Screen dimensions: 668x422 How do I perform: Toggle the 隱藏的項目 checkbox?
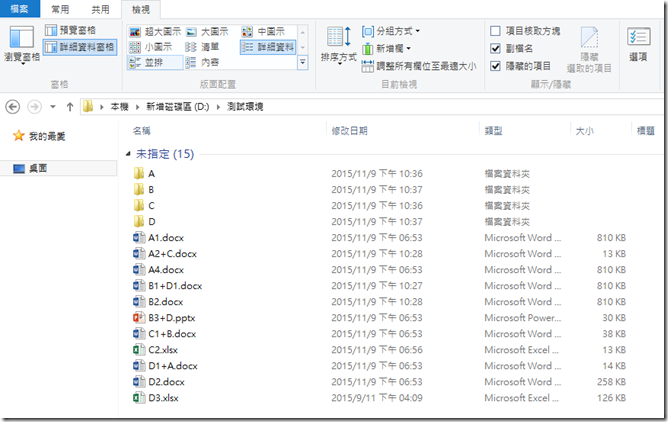click(x=496, y=65)
